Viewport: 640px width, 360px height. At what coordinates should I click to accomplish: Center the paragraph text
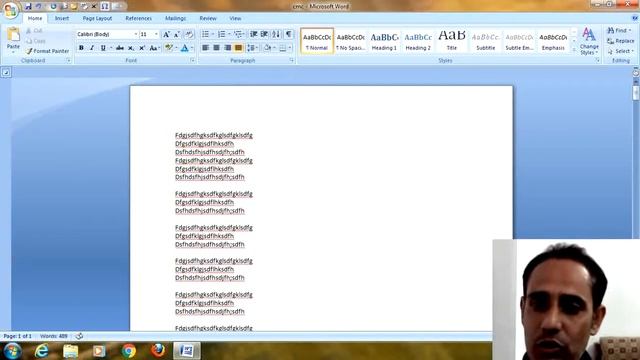[x=216, y=48]
